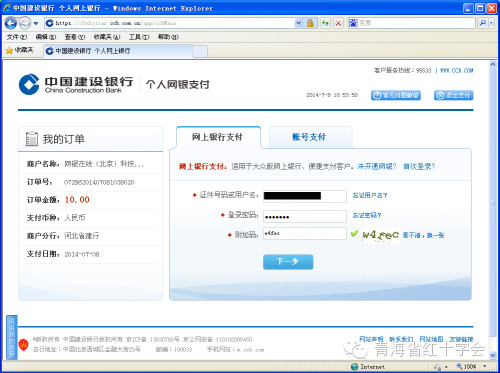This screenshot has height=373, width=500.
Task: Go back with the browser Back arrow
Action: coord(10,23)
